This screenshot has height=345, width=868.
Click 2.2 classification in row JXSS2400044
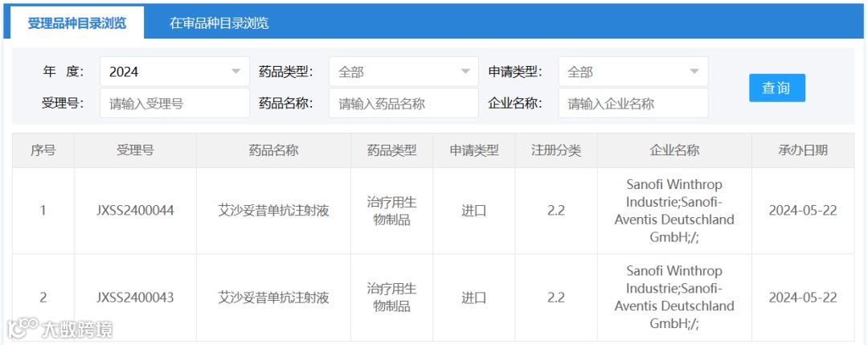pyautogui.click(x=556, y=211)
